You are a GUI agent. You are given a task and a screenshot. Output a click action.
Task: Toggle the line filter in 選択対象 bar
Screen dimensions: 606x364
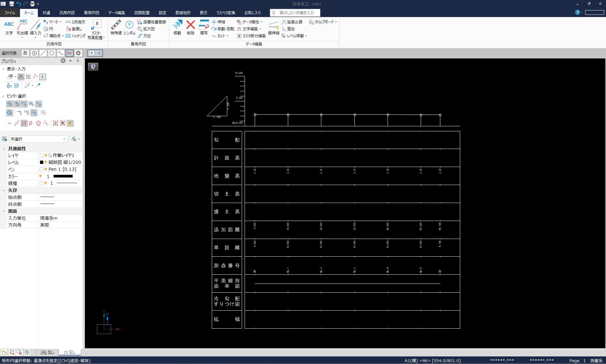43,53
